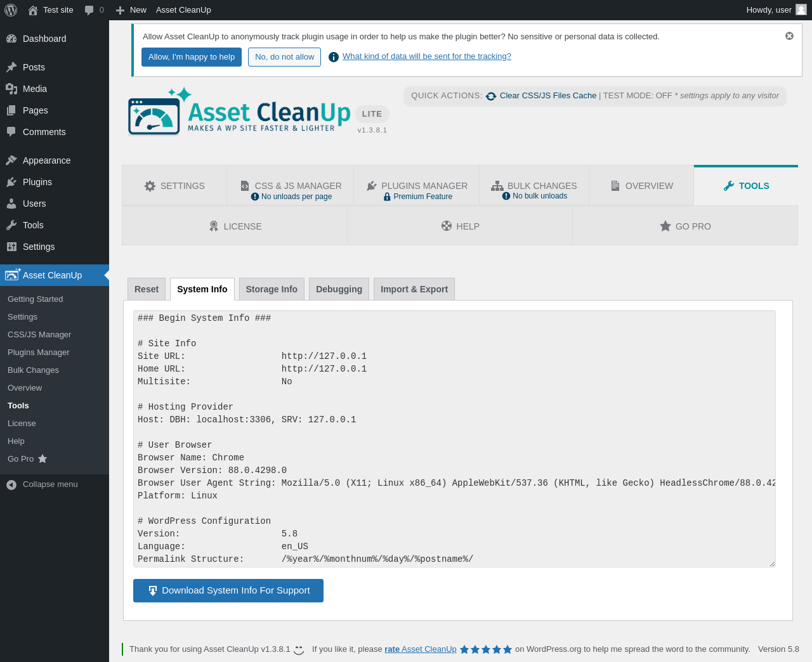Open Users menu
The width and height of the screenshot is (812, 662).
pos(55,204)
